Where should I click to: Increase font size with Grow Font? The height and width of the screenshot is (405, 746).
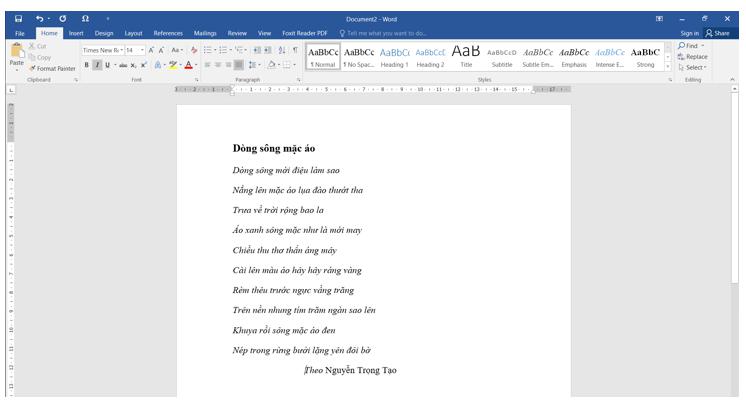pos(151,50)
